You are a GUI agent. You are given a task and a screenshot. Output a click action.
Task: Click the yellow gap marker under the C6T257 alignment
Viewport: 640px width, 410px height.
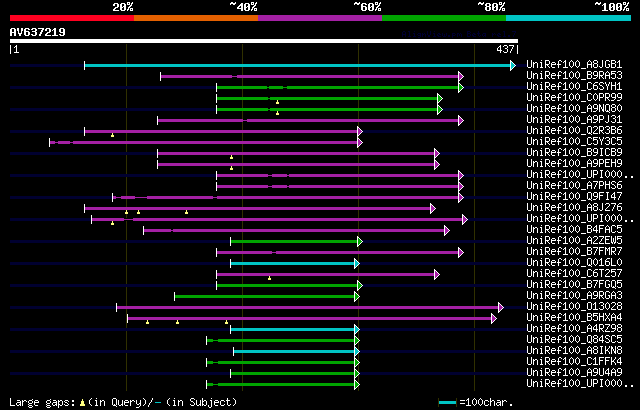269,278
